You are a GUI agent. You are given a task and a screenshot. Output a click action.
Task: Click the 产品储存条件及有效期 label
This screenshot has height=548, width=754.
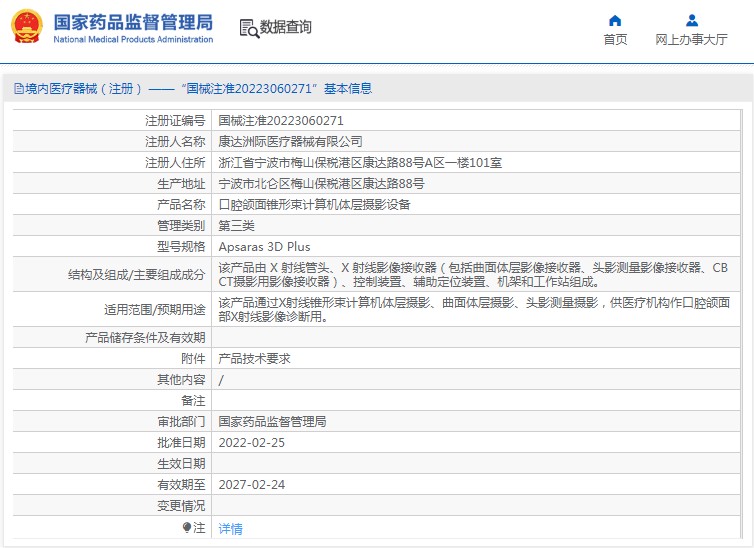click(x=145, y=338)
